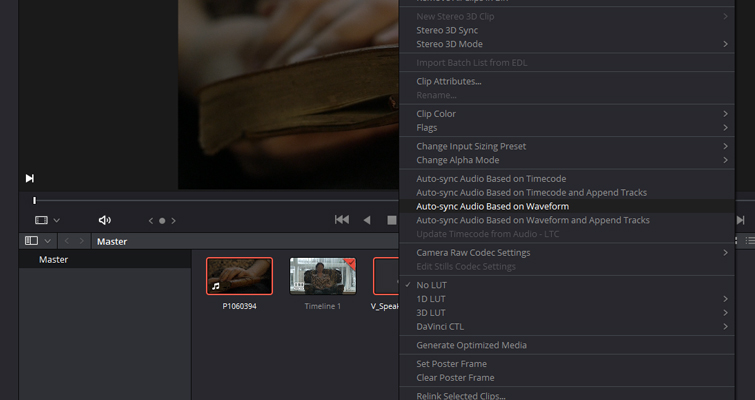
Task: Choose Auto-sync Audio Based on Waveform
Action: click(492, 206)
